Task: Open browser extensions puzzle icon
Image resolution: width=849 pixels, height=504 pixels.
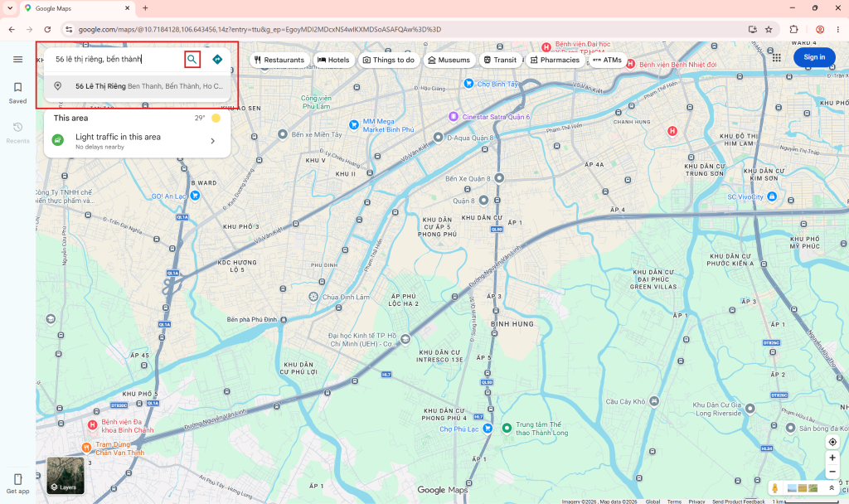Action: click(x=793, y=29)
